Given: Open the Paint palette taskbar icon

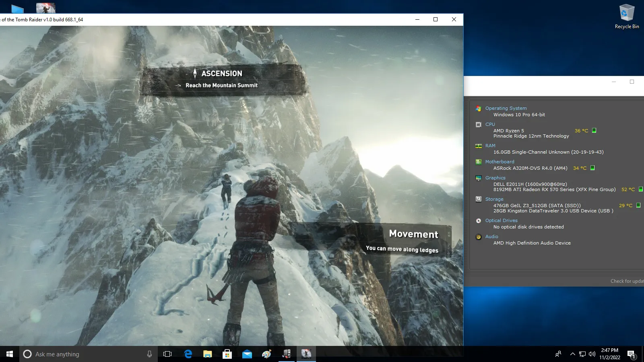Looking at the screenshot, I should [267, 354].
